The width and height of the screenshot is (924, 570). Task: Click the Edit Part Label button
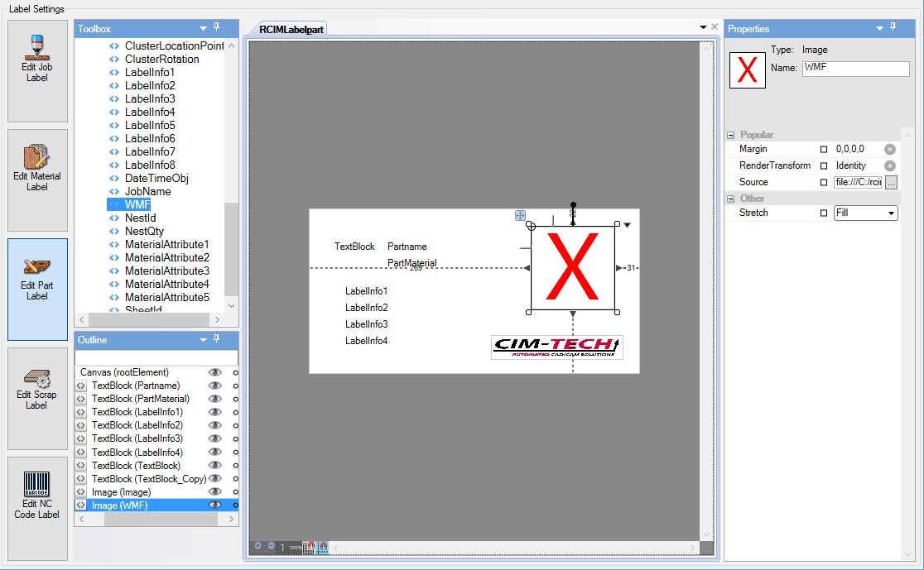click(x=37, y=289)
